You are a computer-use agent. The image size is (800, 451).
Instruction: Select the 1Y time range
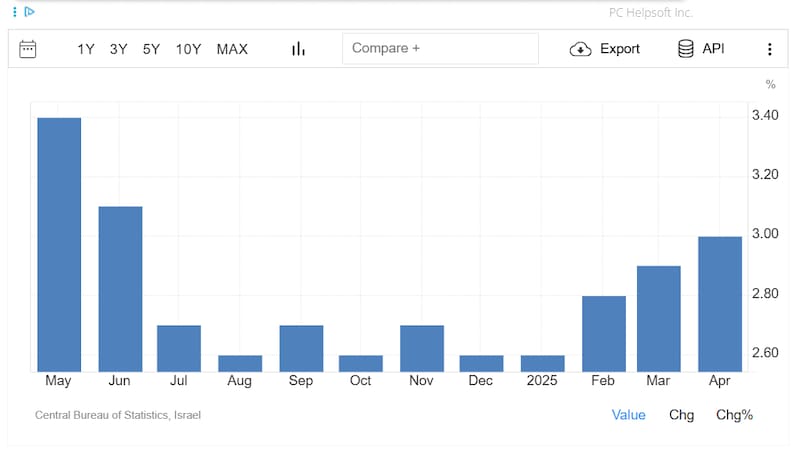pyautogui.click(x=86, y=49)
